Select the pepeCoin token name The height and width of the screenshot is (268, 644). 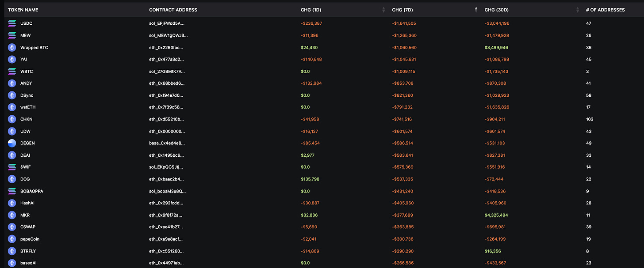point(30,239)
